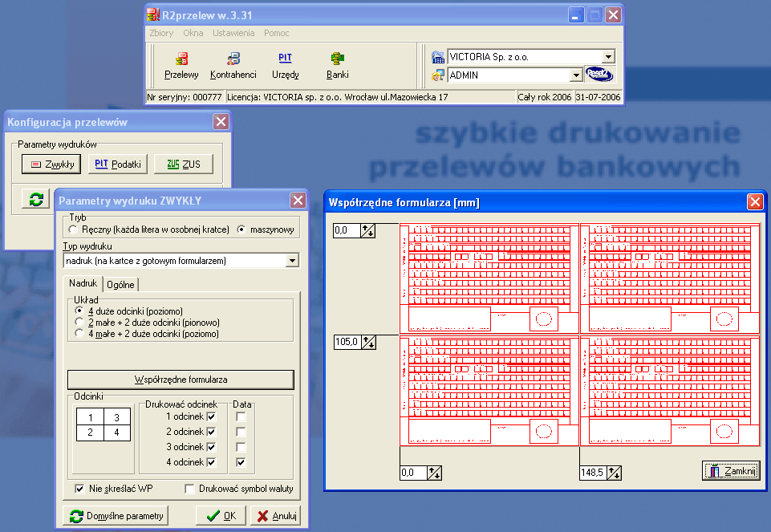Confirm with the OK button
This screenshot has width=771, height=532.
click(x=221, y=516)
